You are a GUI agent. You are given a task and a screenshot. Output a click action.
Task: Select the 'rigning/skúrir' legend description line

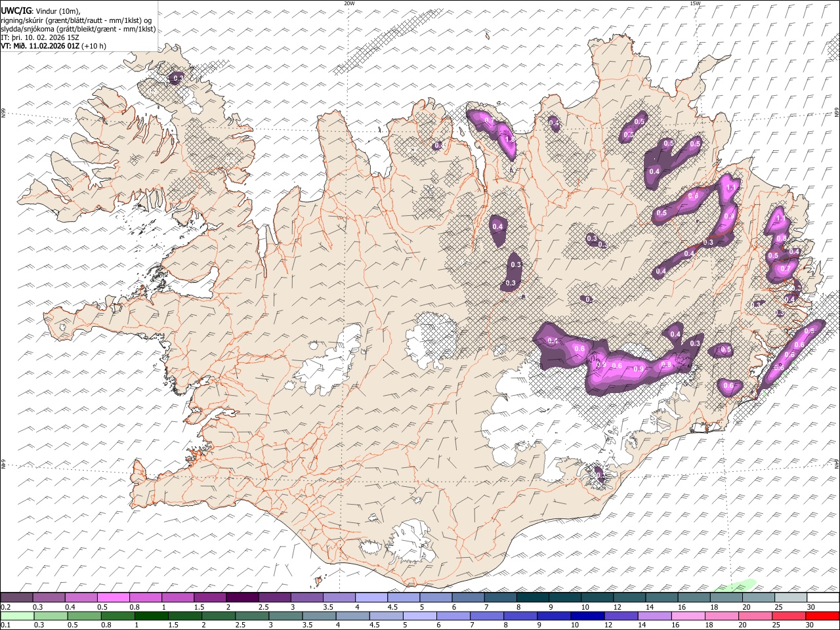tap(77, 20)
